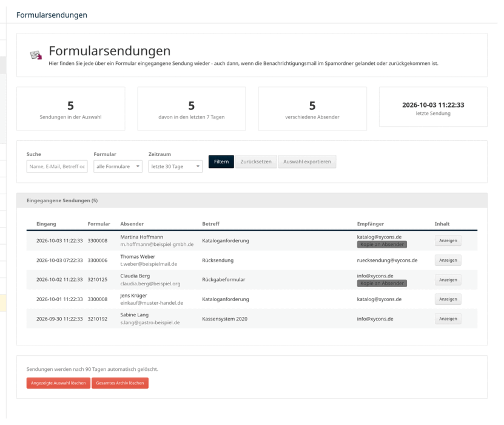Image resolution: width=504 pixels, height=425 pixels.
Task: Click the 'verschiedene Absender' stat card
Action: (312, 109)
